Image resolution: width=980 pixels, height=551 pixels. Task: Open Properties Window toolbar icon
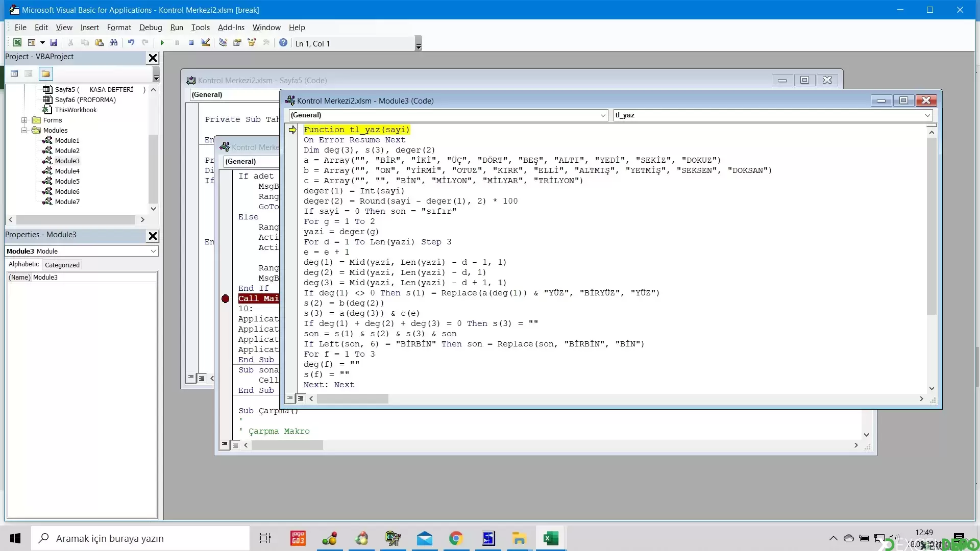[237, 43]
